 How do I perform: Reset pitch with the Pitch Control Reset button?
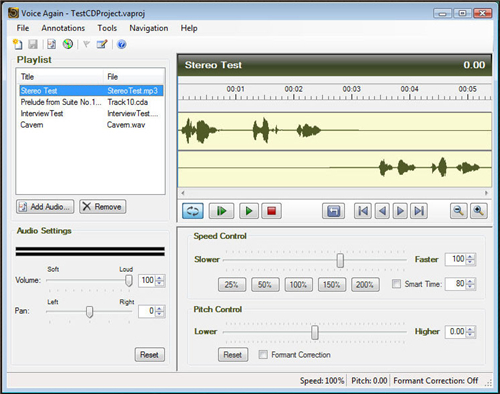click(x=233, y=355)
